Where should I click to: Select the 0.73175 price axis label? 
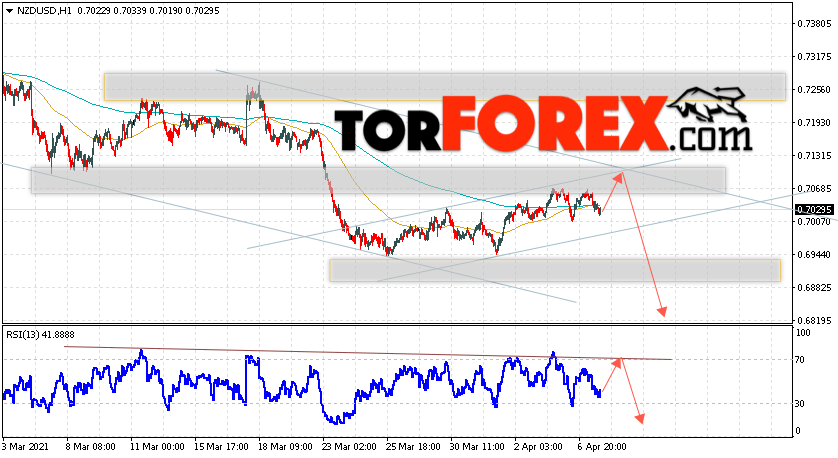click(x=814, y=57)
